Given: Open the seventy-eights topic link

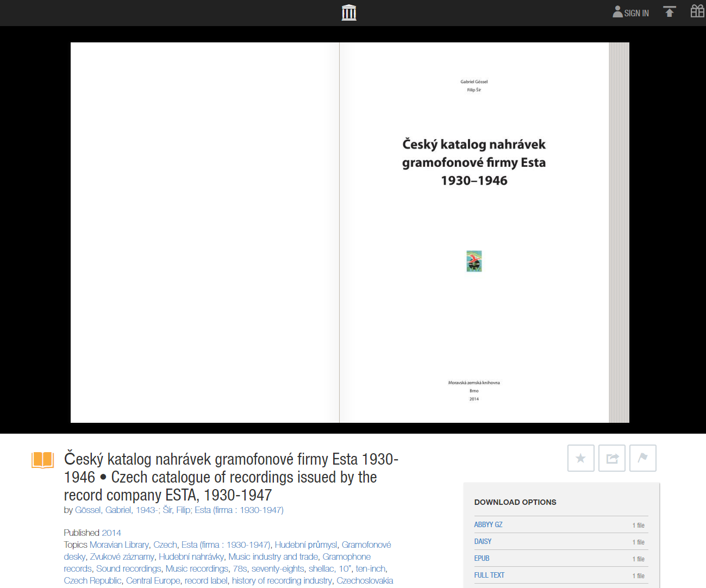Looking at the screenshot, I should coord(278,568).
